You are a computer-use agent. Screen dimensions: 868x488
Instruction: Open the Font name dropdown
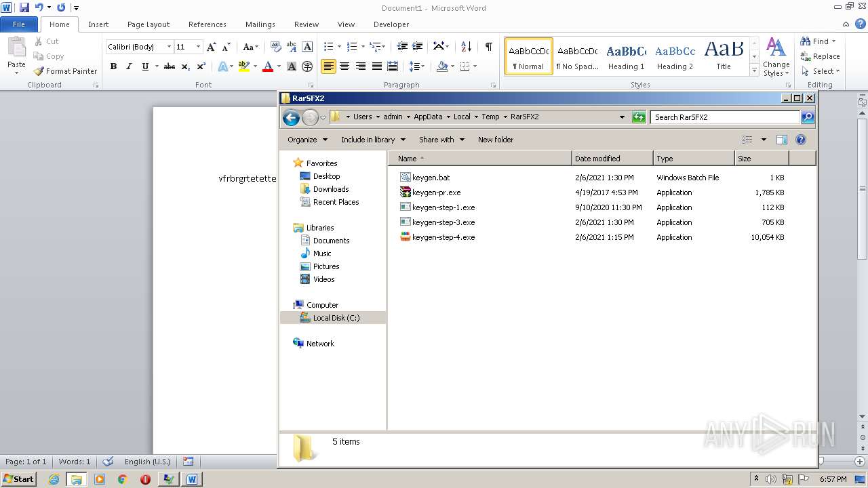point(169,47)
